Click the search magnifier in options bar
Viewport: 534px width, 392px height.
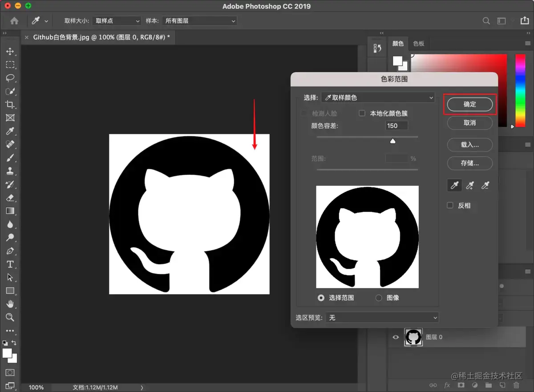(486, 21)
